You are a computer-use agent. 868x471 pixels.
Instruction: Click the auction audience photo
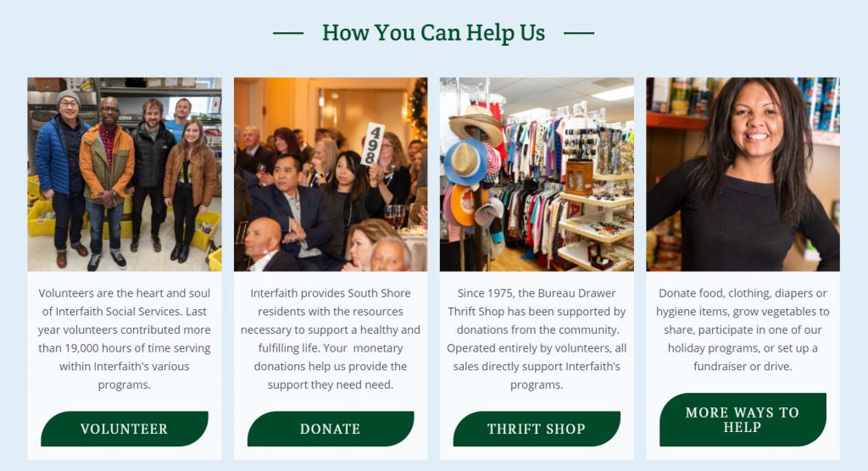pyautogui.click(x=331, y=175)
